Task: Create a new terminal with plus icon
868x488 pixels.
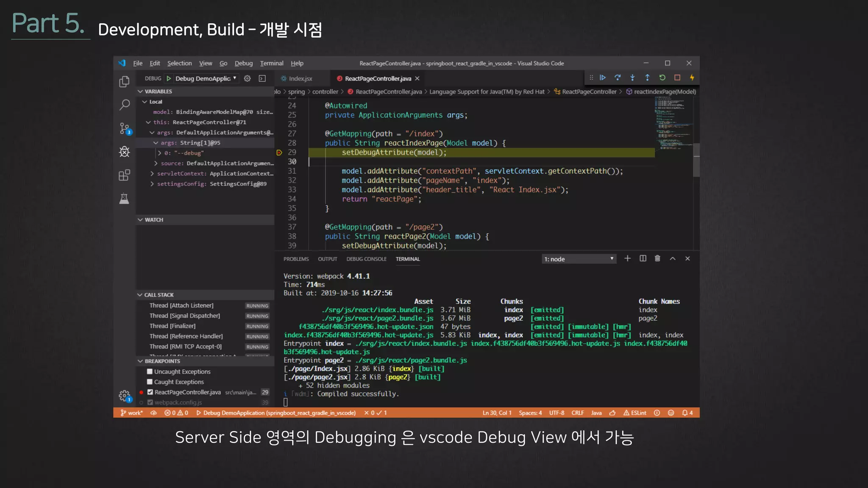Action: (x=628, y=258)
